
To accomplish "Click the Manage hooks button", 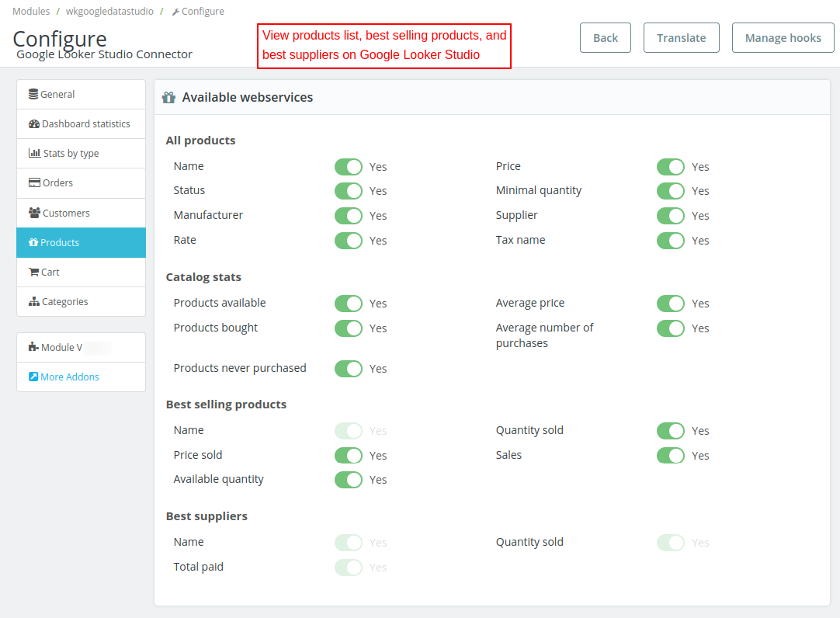I will (x=783, y=38).
